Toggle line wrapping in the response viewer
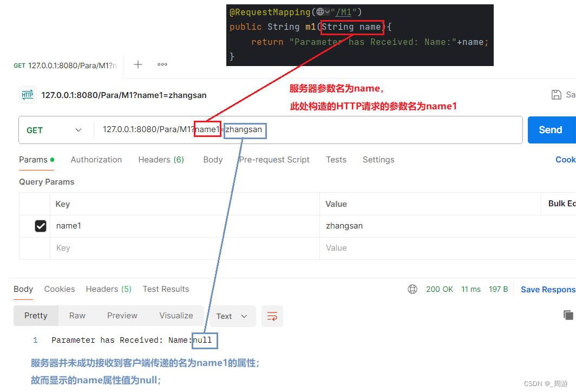This screenshot has height=392, width=576. click(272, 316)
